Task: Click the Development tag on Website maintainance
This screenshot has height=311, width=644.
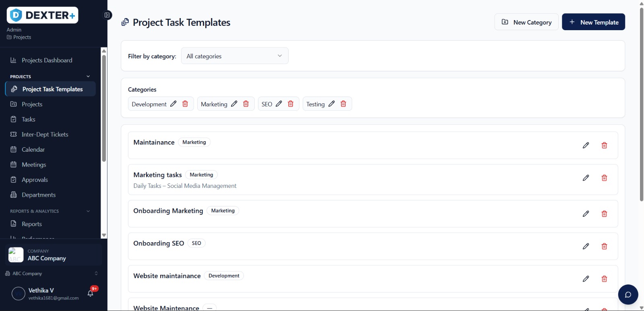Action: click(x=224, y=276)
